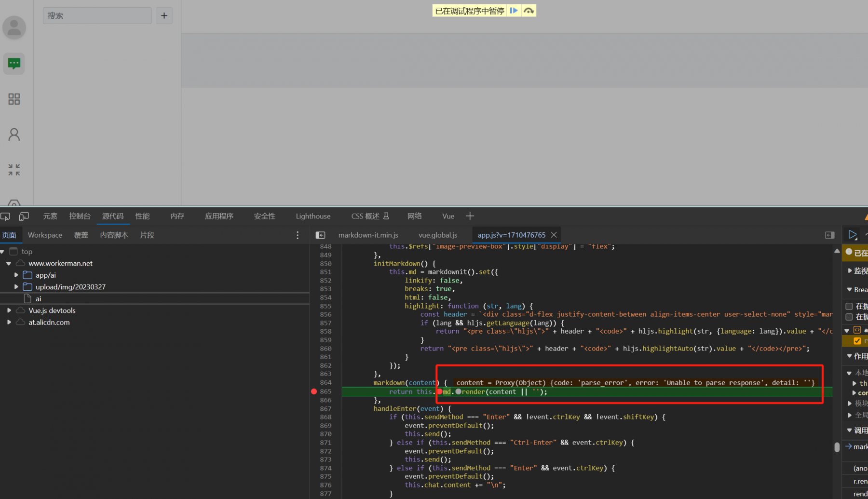The height and width of the screenshot is (499, 868).
Task: Step over next function call in overlay
Action: [x=529, y=11]
